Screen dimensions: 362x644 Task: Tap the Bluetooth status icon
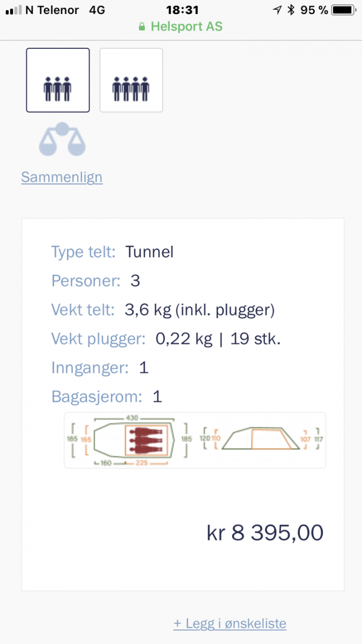point(291,10)
